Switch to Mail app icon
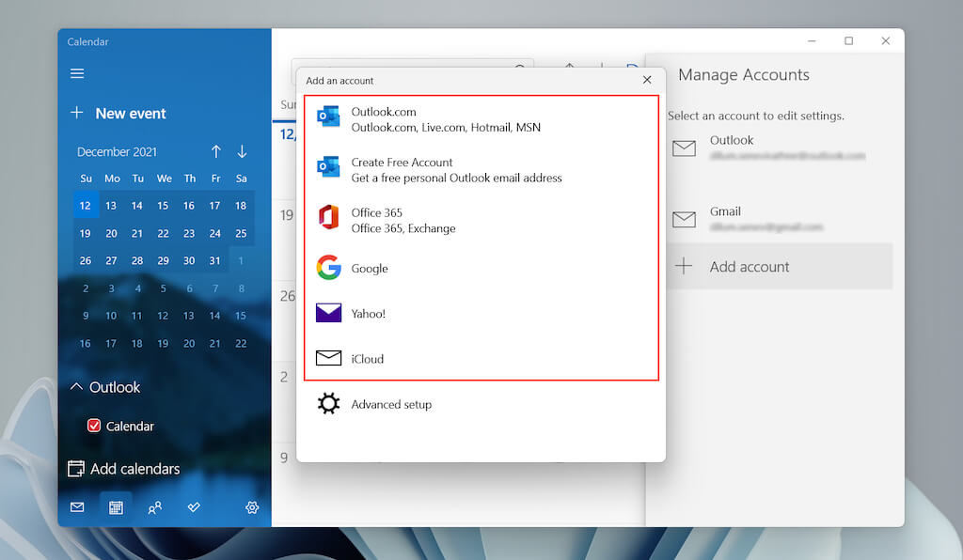 (77, 507)
